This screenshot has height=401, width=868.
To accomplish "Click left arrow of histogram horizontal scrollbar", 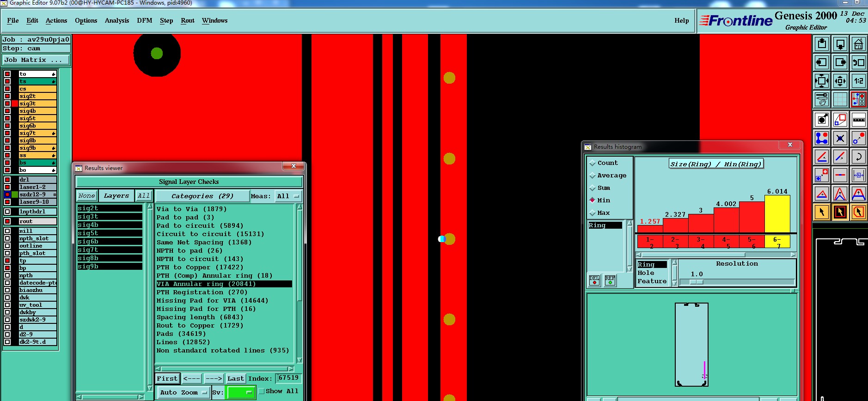I will [x=639, y=255].
